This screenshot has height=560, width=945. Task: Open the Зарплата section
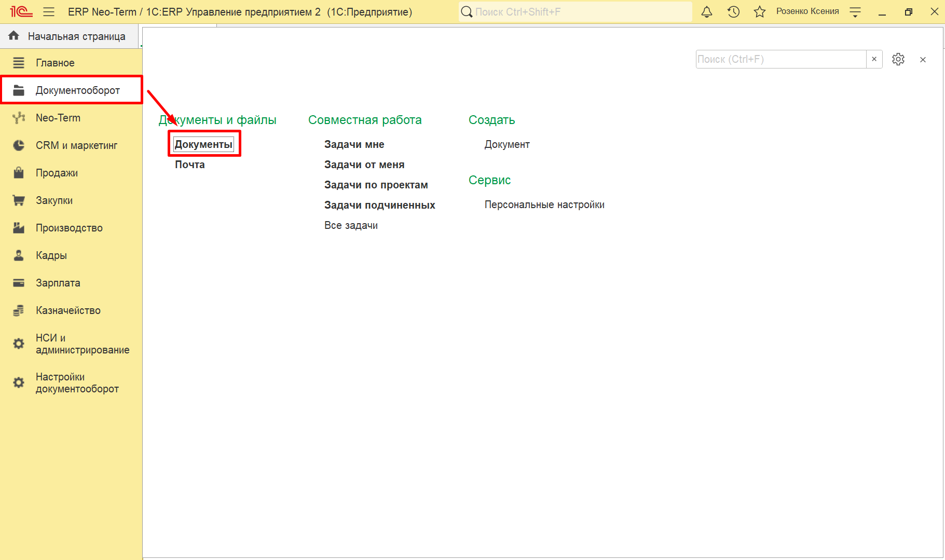(x=71, y=283)
